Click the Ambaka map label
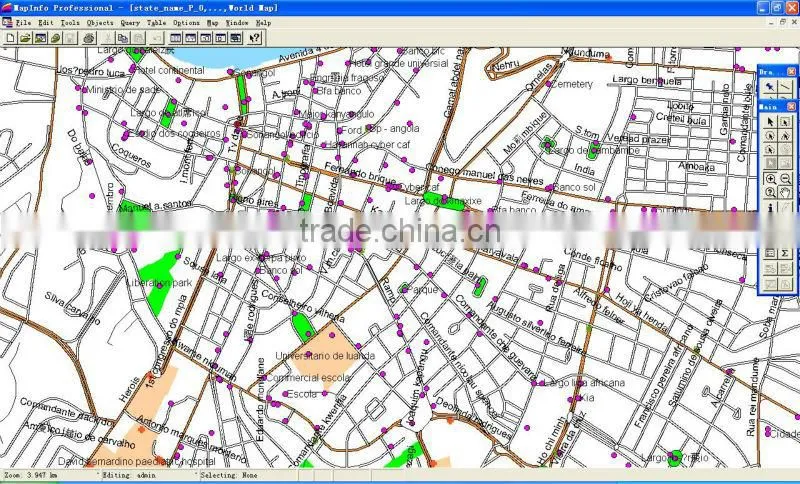The image size is (800, 484). [x=696, y=166]
